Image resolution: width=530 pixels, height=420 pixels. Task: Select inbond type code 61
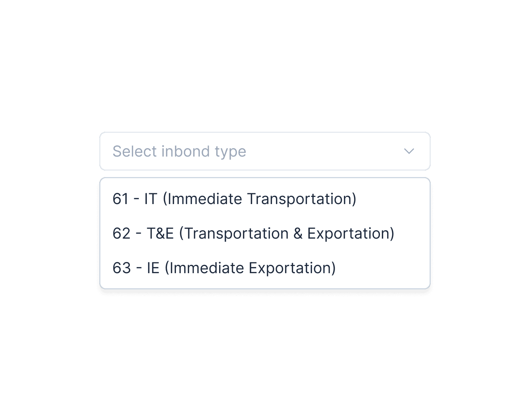coord(234,199)
